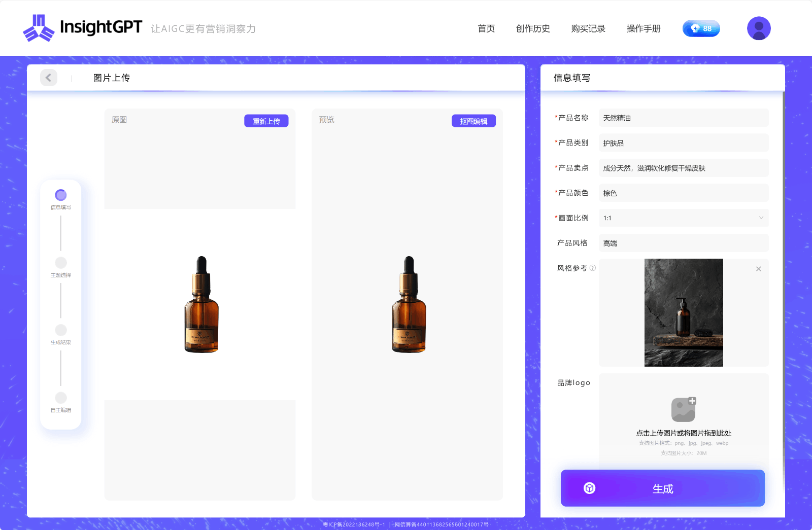Click the brand logo upload icon
The image size is (812, 530).
(684, 410)
